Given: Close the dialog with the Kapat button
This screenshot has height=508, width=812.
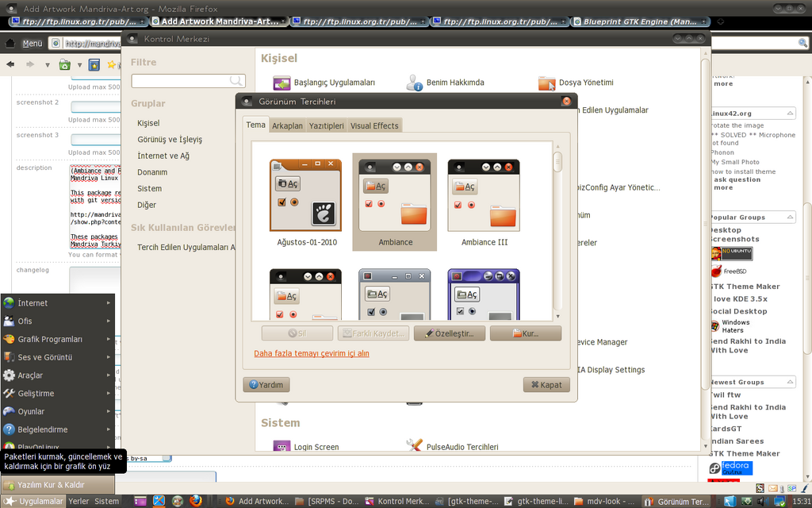Looking at the screenshot, I should pyautogui.click(x=546, y=385).
